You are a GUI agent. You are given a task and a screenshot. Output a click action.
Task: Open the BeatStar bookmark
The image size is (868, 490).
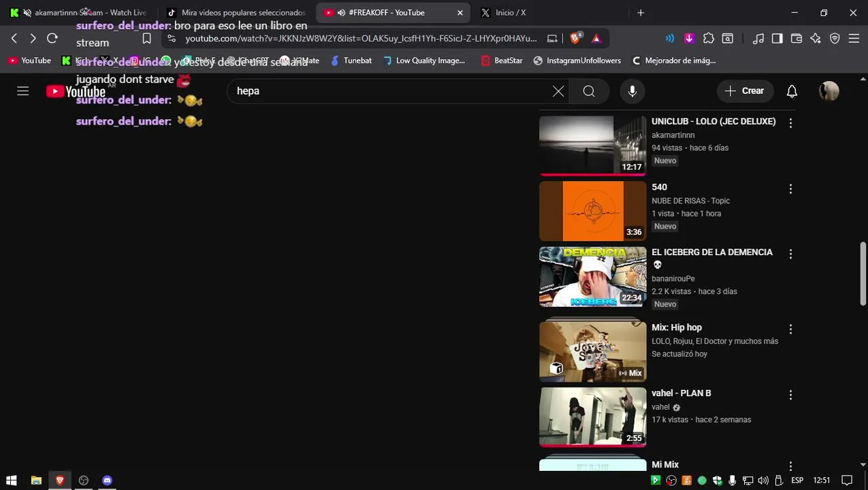point(502,61)
